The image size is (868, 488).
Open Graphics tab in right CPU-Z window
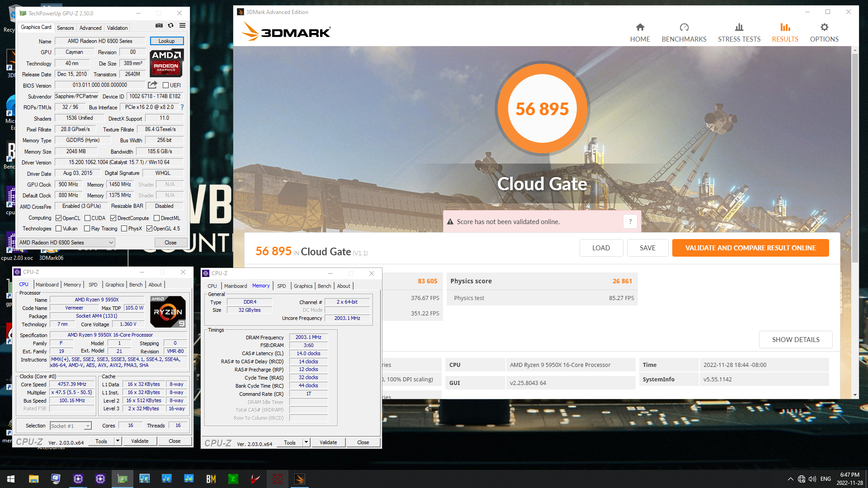[303, 286]
